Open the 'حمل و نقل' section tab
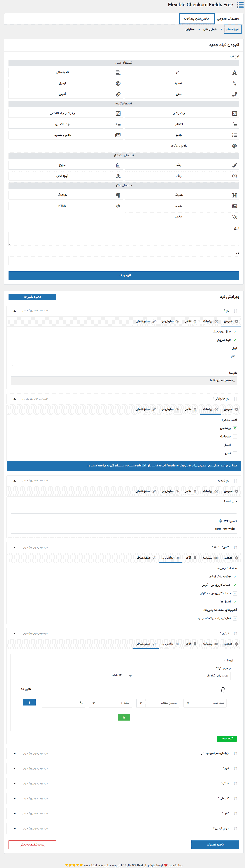This screenshot has height=868, width=245. click(x=210, y=29)
